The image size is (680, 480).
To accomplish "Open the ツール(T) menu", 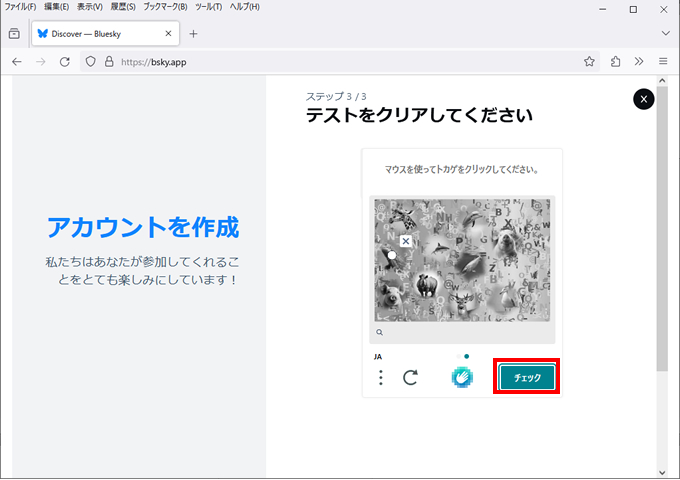I will click(208, 7).
